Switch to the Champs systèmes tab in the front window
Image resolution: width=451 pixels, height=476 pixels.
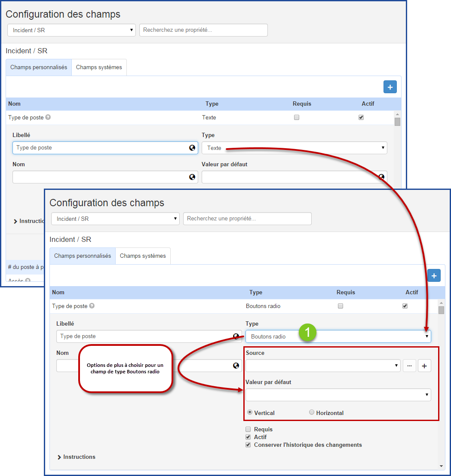pyautogui.click(x=143, y=256)
